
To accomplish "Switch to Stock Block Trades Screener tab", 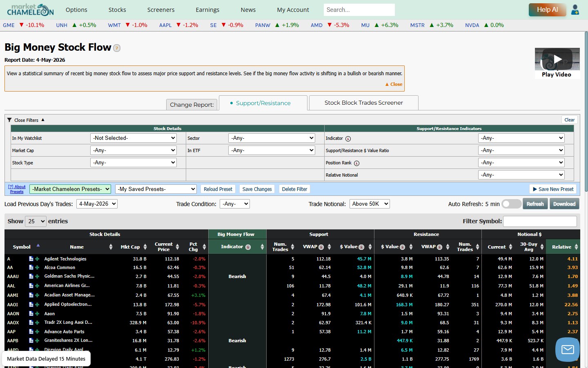I will (364, 103).
